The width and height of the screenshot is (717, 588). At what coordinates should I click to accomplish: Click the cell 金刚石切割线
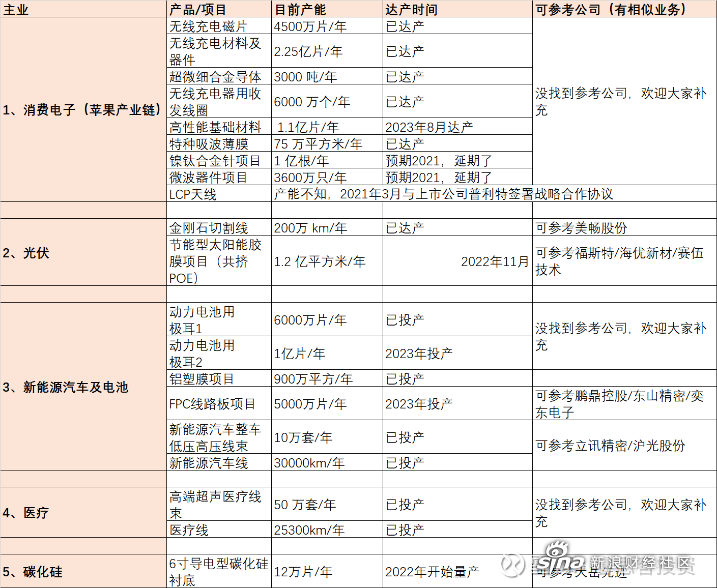pos(219,227)
